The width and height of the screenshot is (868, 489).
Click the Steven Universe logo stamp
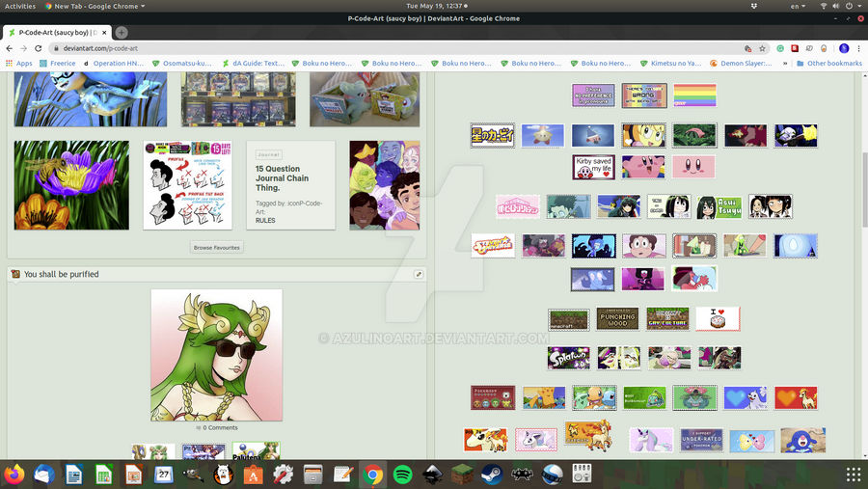[x=493, y=246]
